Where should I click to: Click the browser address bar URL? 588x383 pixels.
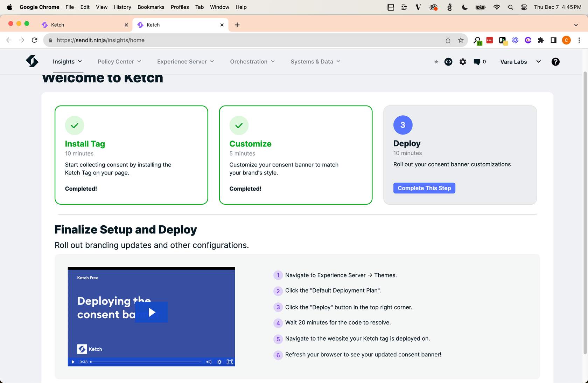coord(245,40)
